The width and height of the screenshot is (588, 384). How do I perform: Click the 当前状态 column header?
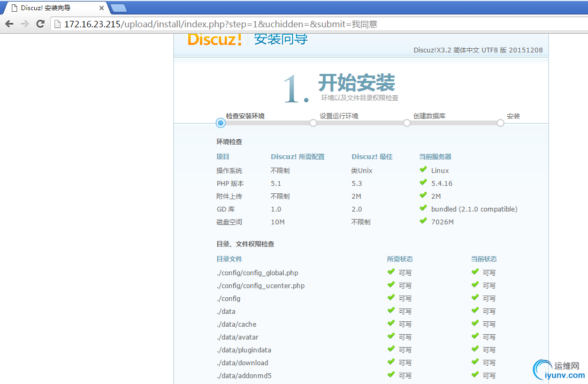pos(484,259)
